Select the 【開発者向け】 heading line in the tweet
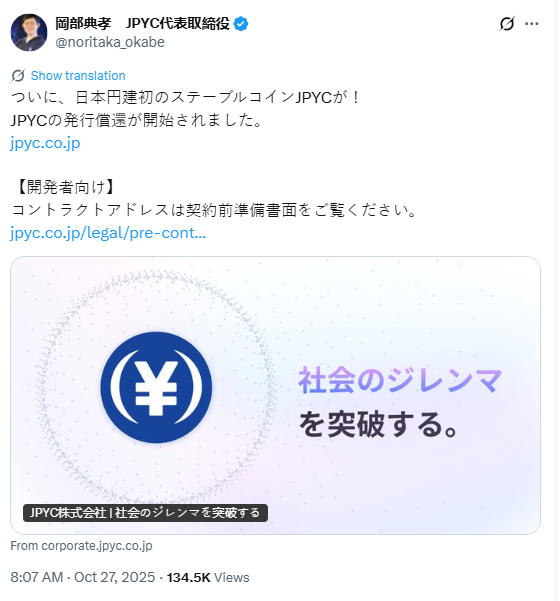This screenshot has width=560, height=601. (x=65, y=187)
